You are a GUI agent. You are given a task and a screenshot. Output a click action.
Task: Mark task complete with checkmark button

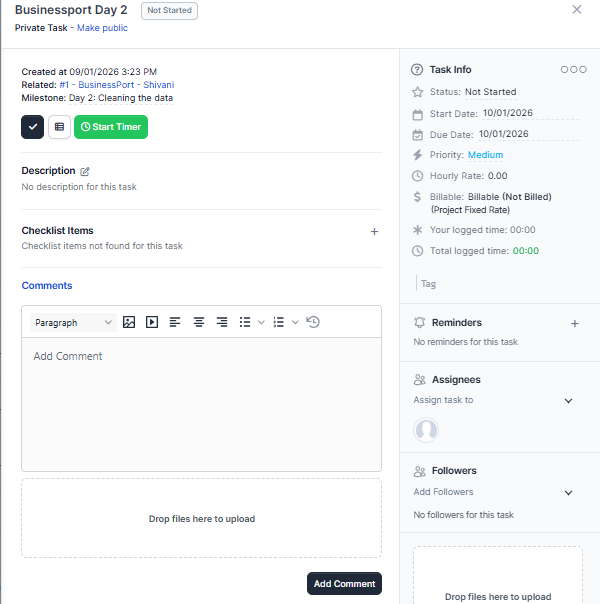tap(32, 127)
